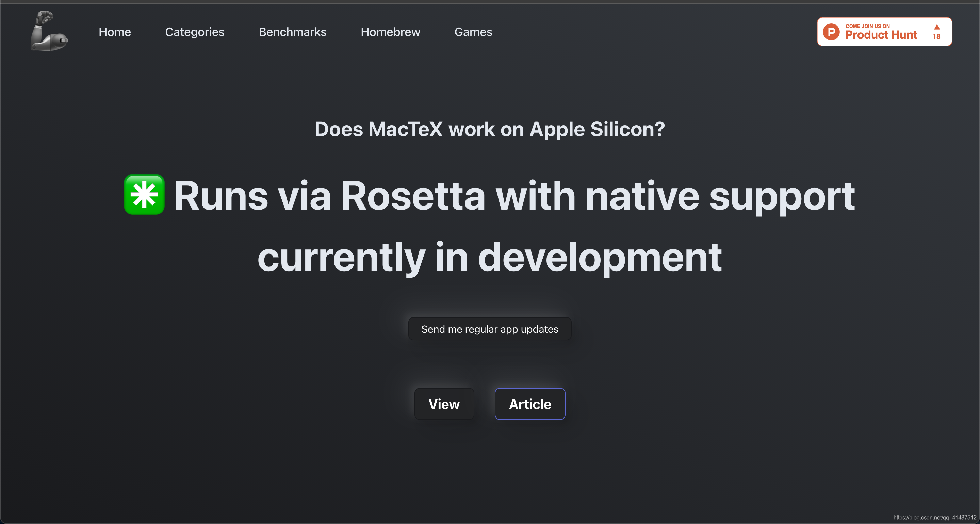Open the Article button
This screenshot has width=980, height=524.
point(530,404)
